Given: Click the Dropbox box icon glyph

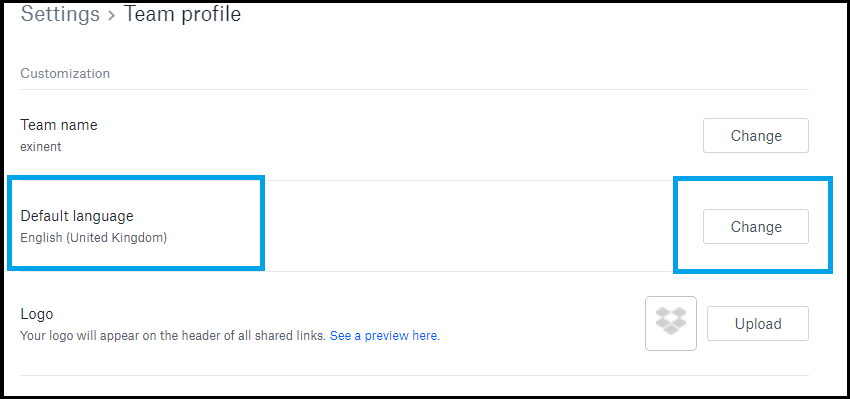Looking at the screenshot, I should (x=671, y=321).
